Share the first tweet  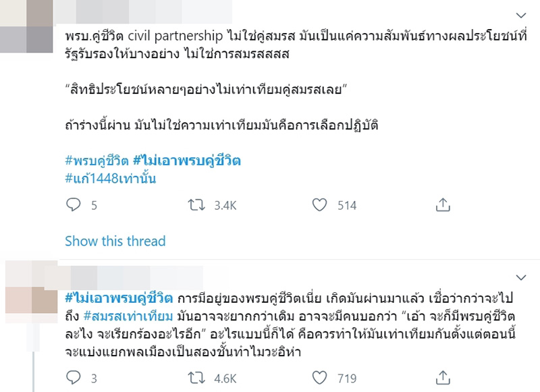pyautogui.click(x=443, y=204)
